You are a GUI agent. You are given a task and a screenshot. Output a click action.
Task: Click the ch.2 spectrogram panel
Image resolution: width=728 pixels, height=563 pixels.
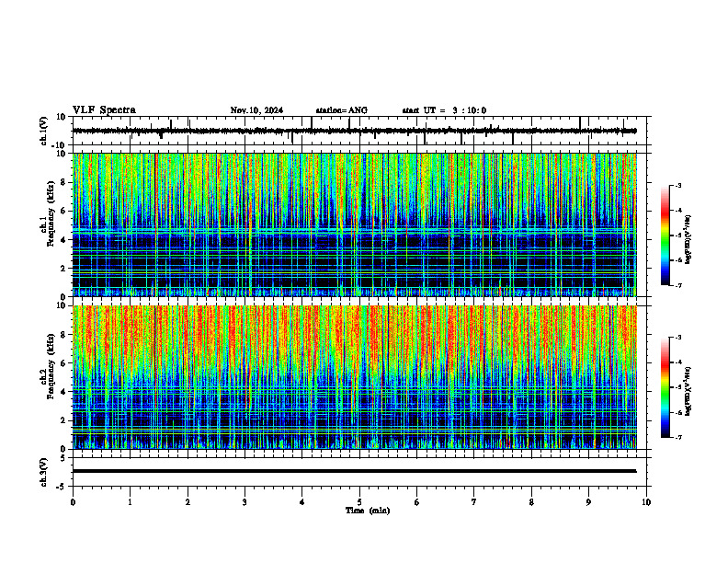(355, 377)
